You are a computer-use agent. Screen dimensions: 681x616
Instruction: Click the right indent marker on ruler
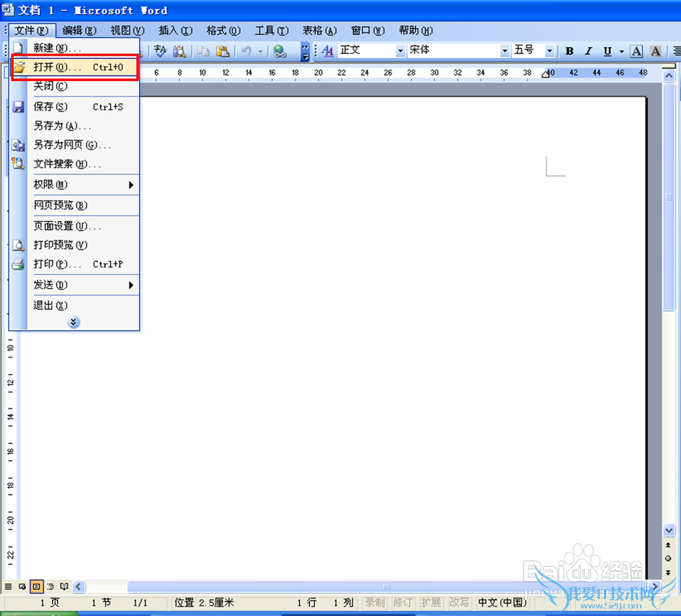pos(545,74)
